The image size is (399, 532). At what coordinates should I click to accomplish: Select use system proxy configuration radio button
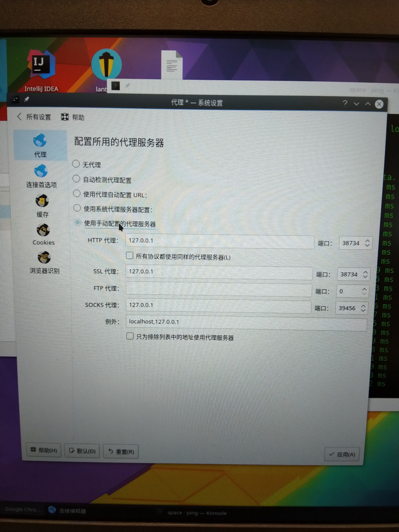tap(77, 208)
